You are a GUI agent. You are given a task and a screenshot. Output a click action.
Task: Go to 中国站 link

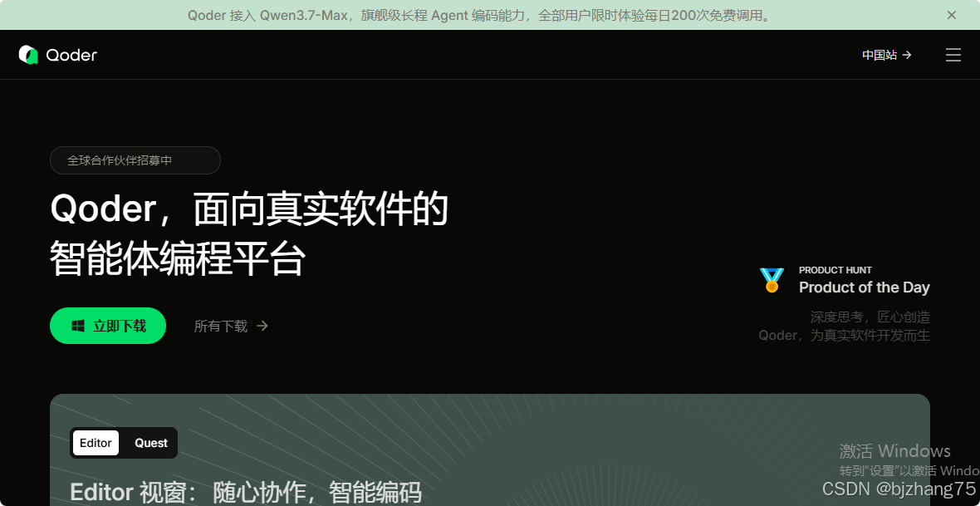click(887, 55)
